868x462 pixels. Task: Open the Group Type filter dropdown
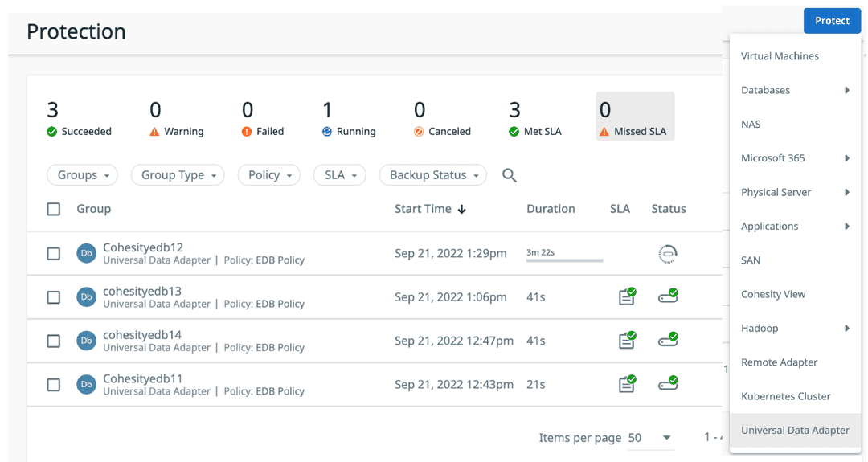pos(178,175)
